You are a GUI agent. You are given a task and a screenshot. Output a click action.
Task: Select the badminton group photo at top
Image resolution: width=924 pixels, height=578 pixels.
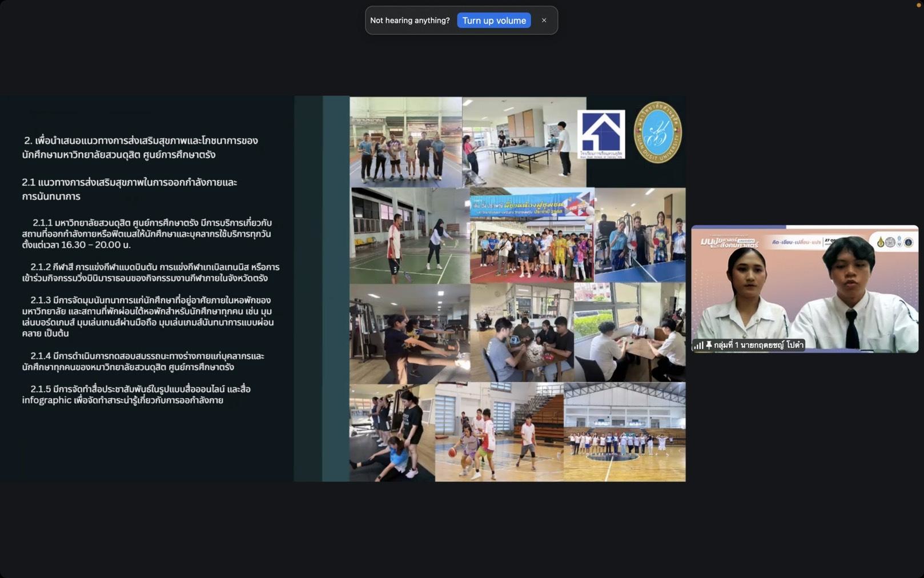click(x=405, y=142)
